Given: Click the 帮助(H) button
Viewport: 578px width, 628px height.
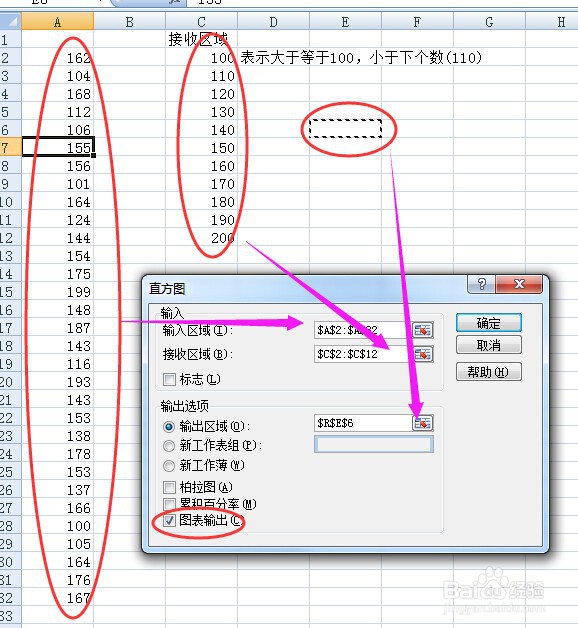Looking at the screenshot, I should 489,372.
